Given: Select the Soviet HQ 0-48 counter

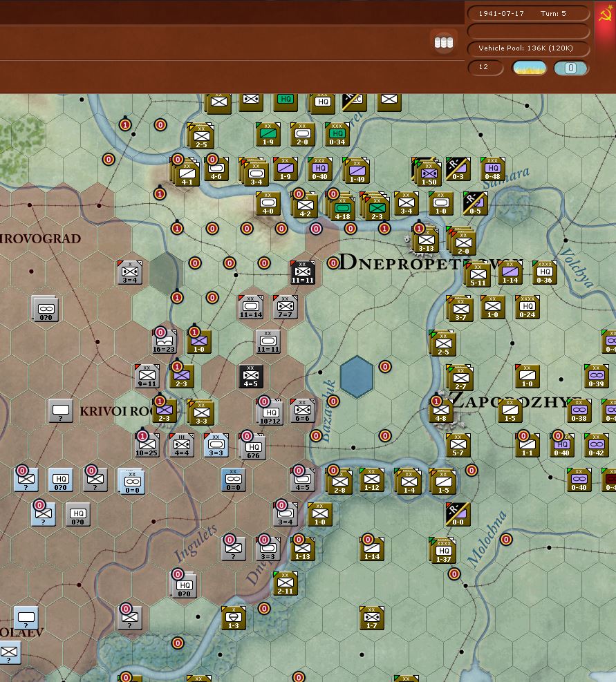Looking at the screenshot, I should click(493, 169).
